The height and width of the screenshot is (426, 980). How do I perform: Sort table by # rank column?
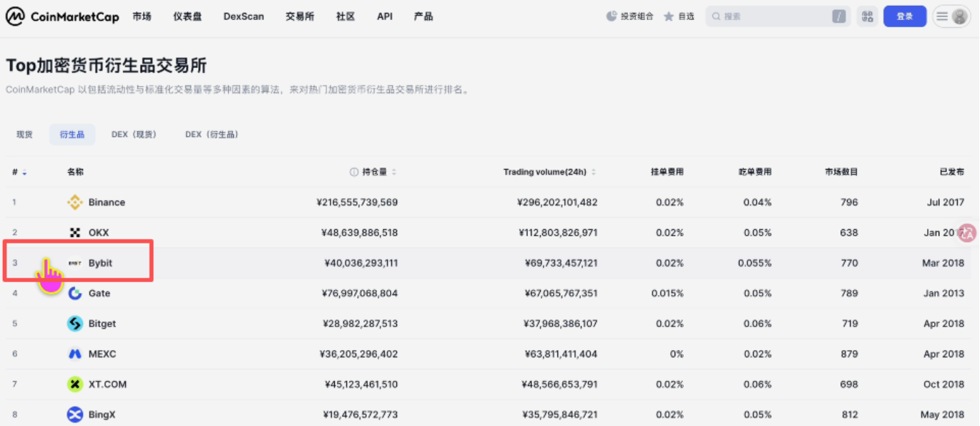[x=19, y=172]
